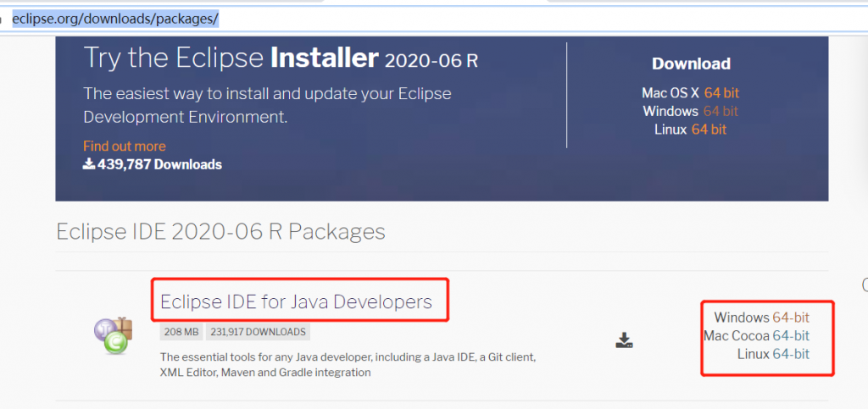Click the Java Developers package icon
Screen dimensions: 868x409
pos(113,335)
